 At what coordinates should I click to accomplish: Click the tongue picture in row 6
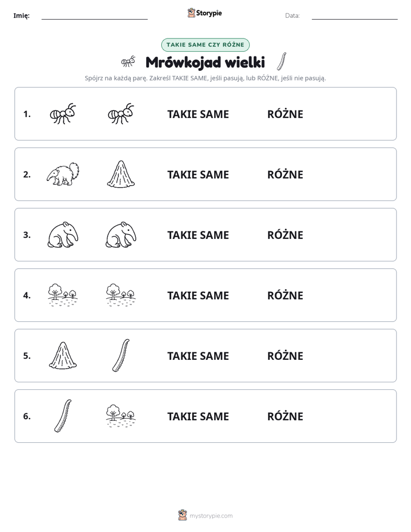[x=63, y=416]
